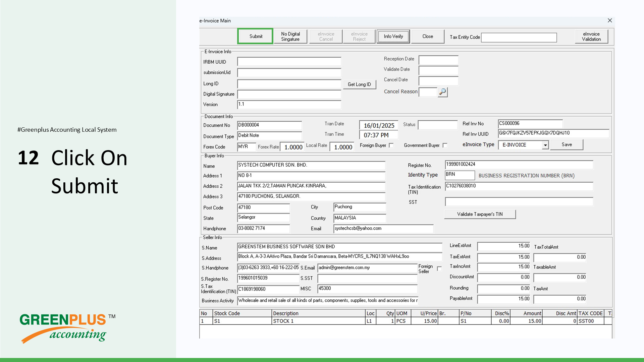Screen dimensions: 644x362
Task: Click the Address 1 field
Action: (311, 176)
